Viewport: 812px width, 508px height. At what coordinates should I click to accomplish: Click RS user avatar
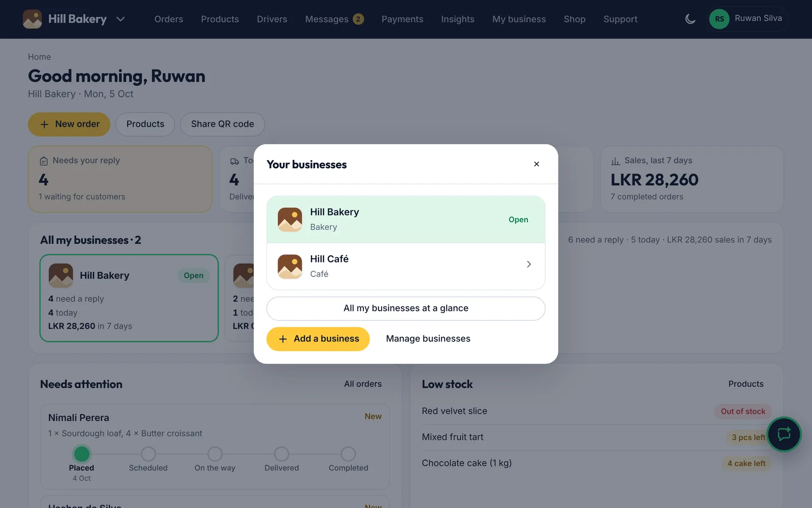pos(719,19)
